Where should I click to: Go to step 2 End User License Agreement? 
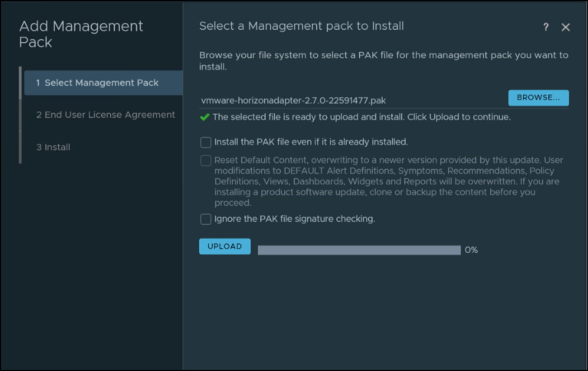pos(105,115)
